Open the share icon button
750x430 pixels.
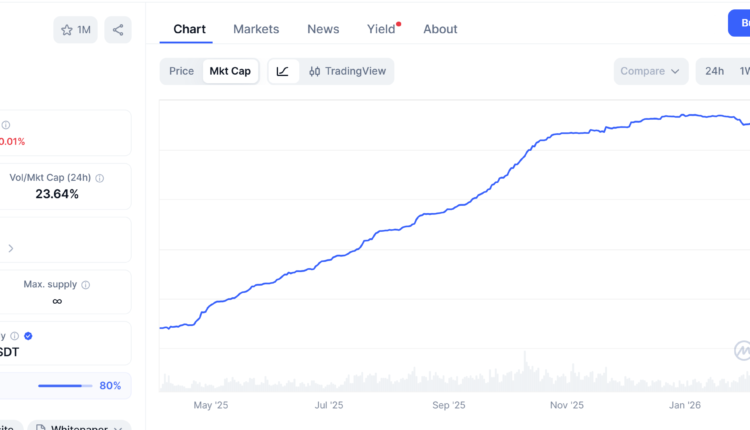click(x=118, y=30)
